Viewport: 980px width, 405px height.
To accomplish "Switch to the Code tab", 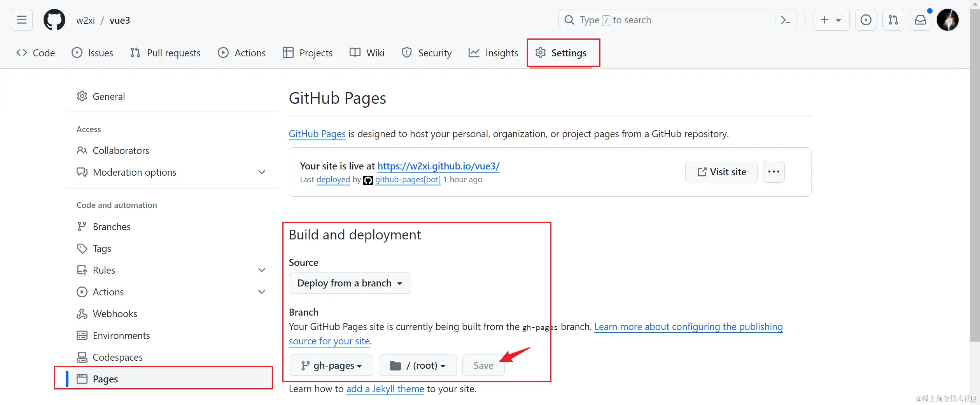I will tap(36, 53).
